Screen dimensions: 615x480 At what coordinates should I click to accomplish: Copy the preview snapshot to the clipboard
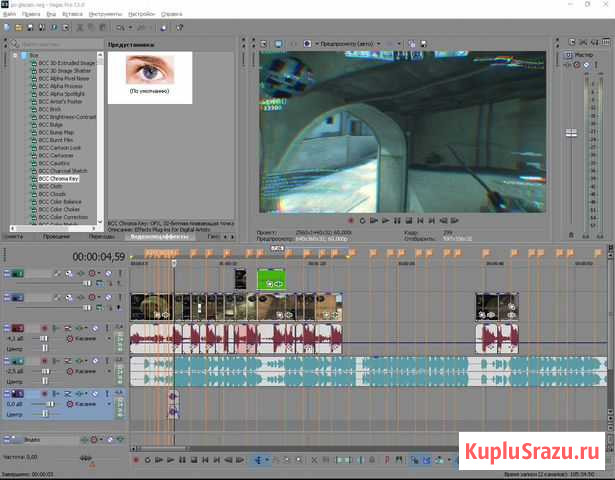tap(412, 44)
